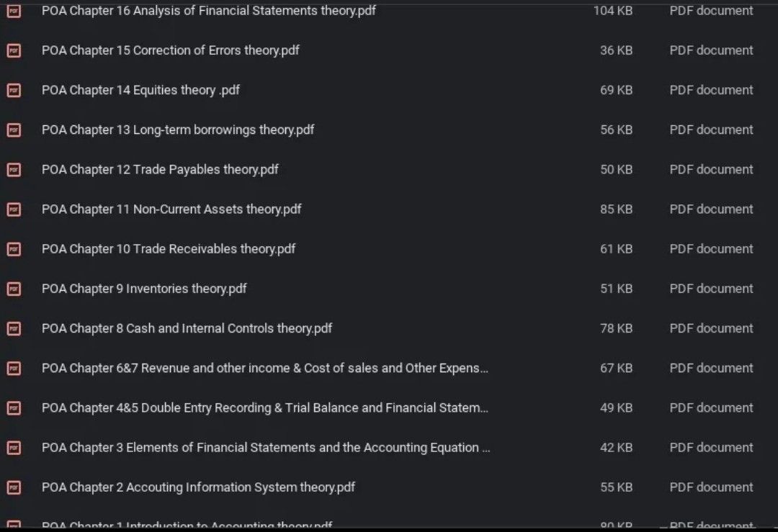Select the POA Chapter 14 Equities theory file name
The height and width of the screenshot is (532, 778).
(x=140, y=90)
